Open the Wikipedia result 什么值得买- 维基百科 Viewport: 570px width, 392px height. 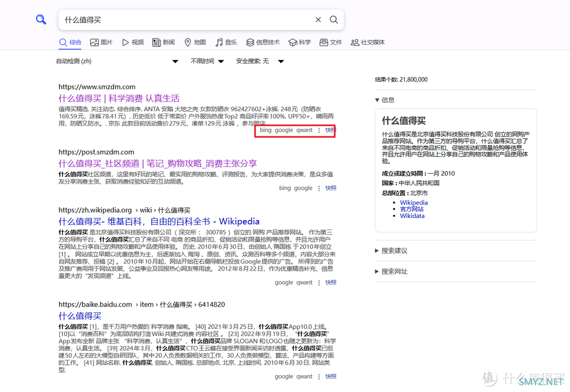[x=159, y=222]
